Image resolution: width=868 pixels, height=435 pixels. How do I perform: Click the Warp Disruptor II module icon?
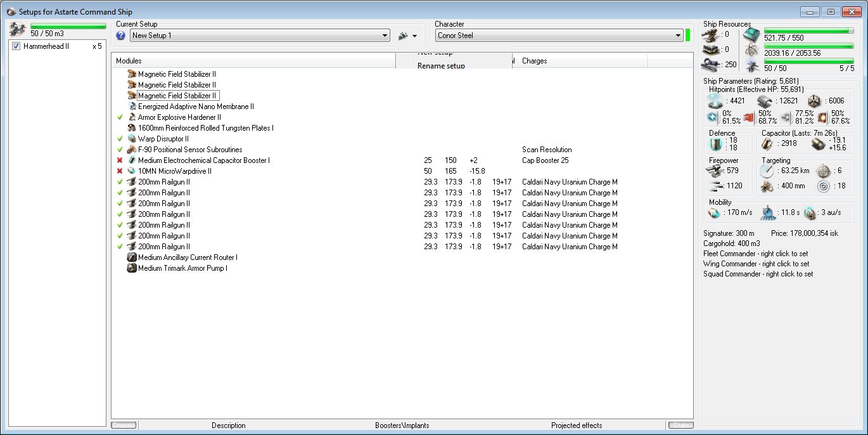(132, 139)
